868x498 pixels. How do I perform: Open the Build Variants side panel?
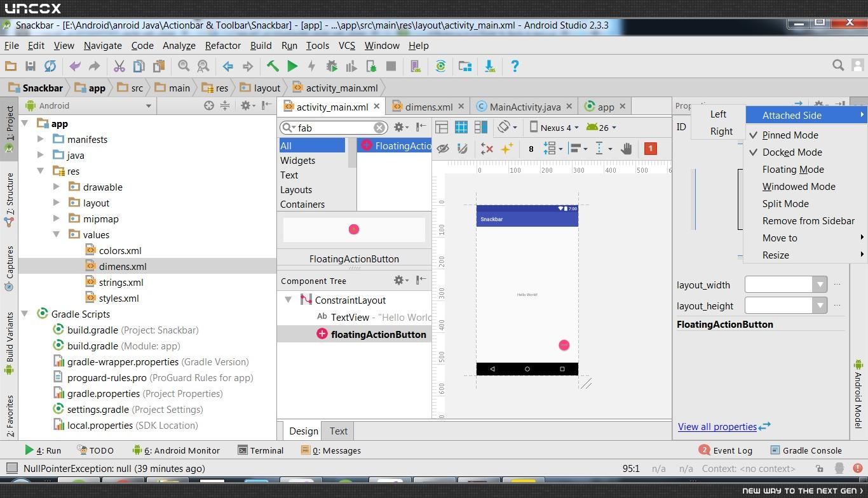(x=10, y=343)
